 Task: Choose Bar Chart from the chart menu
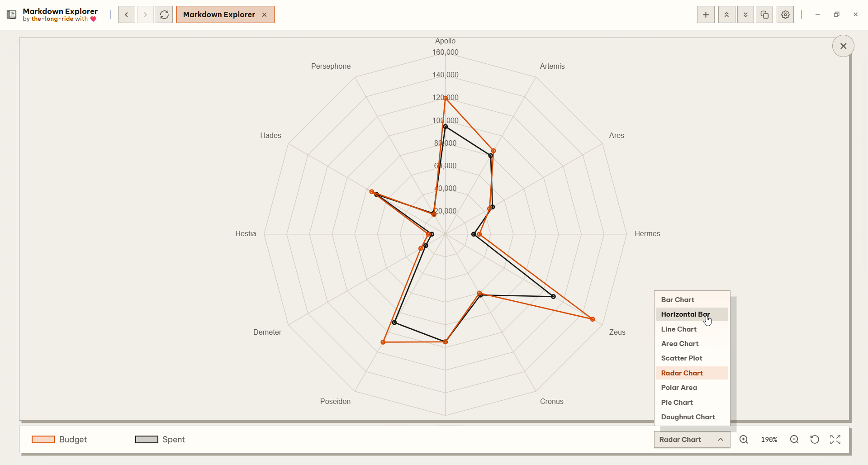692,299
